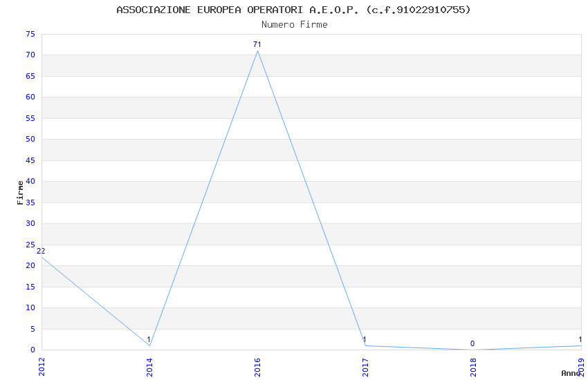Click the y-axis tick value 20
The width and height of the screenshot is (588, 380).
click(x=30, y=265)
